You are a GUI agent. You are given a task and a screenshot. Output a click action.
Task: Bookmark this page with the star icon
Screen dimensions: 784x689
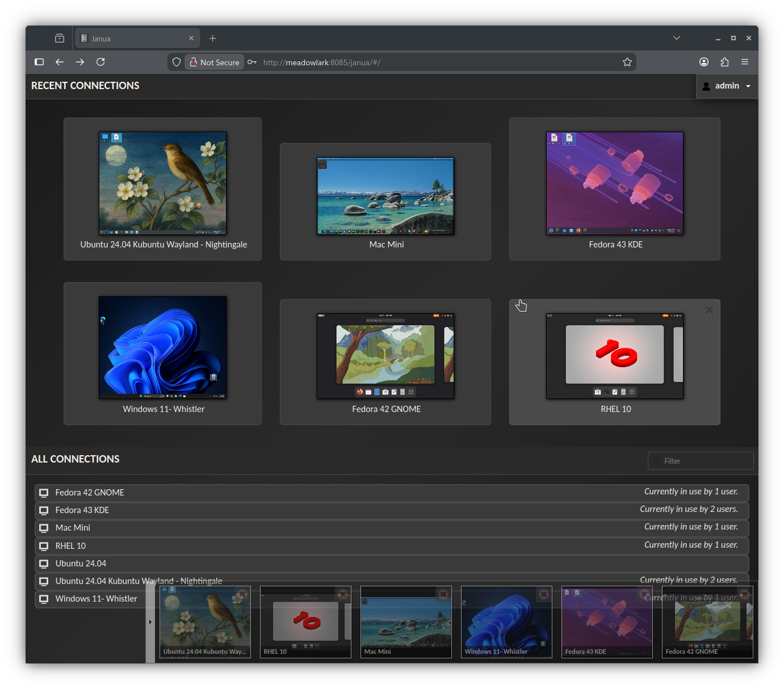[627, 62]
